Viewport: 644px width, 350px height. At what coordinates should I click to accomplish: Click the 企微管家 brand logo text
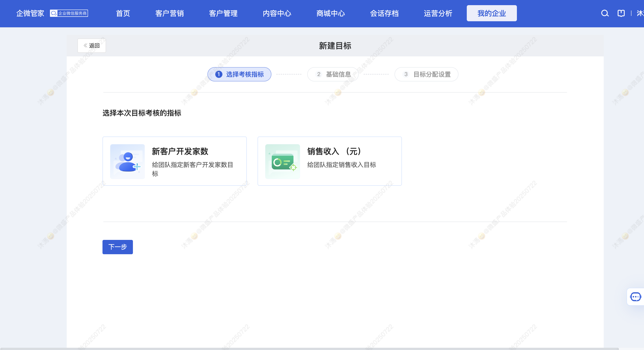[30, 13]
